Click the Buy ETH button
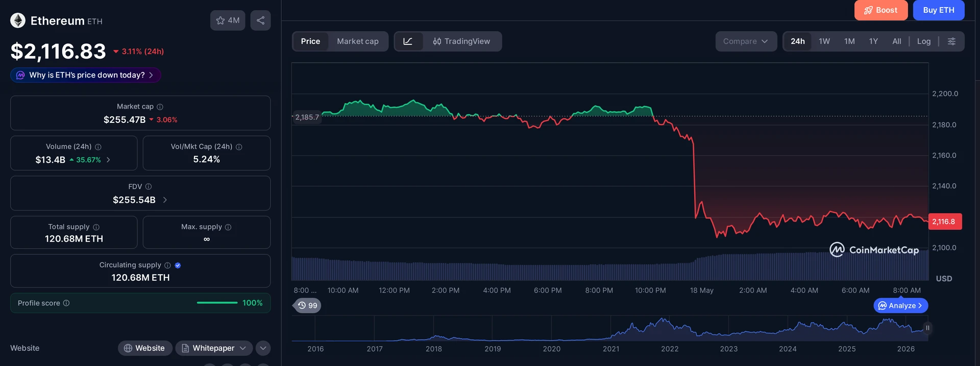Image resolution: width=980 pixels, height=366 pixels. click(x=939, y=10)
